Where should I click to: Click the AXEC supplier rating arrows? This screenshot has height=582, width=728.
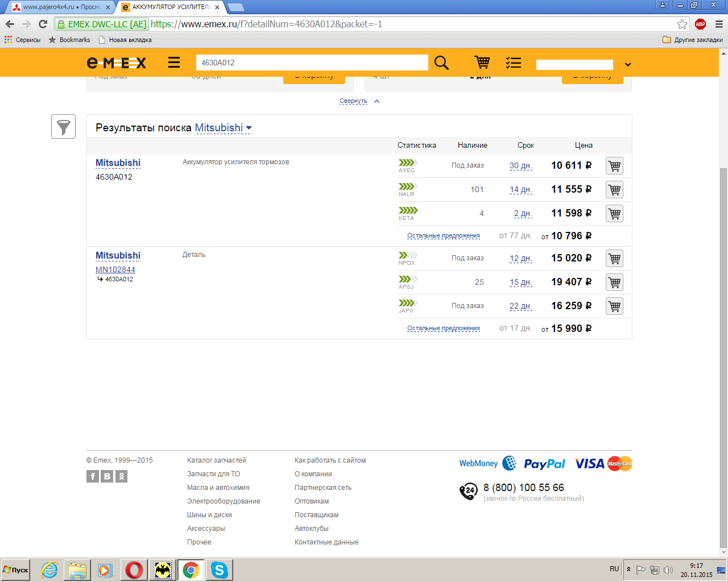point(408,163)
